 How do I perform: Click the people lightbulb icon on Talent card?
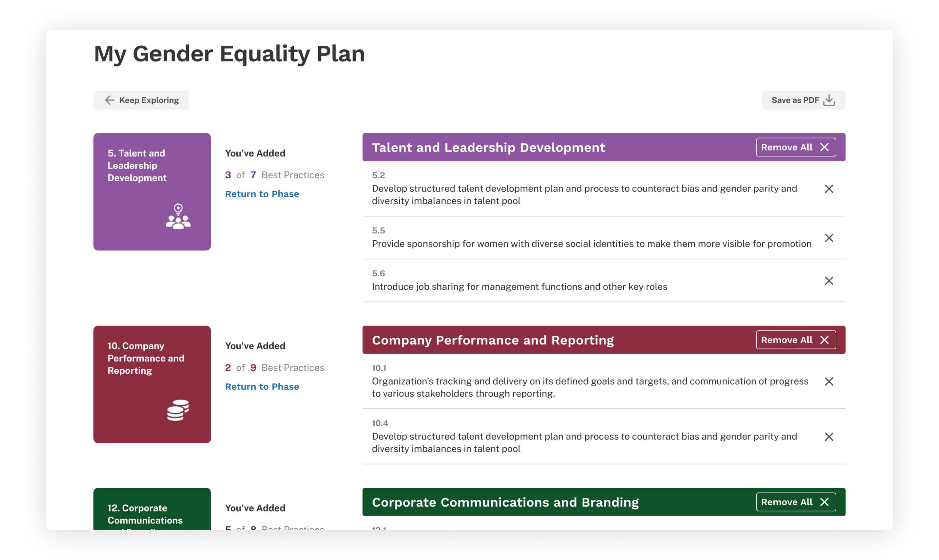pyautogui.click(x=178, y=217)
